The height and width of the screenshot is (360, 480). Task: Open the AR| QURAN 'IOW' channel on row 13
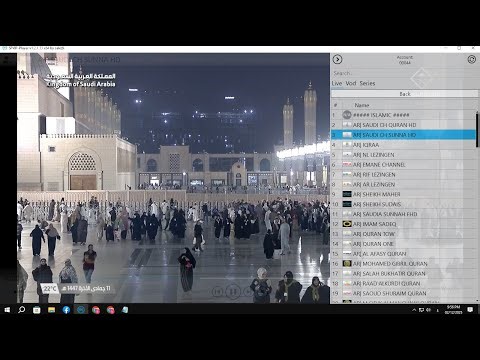tap(403, 234)
